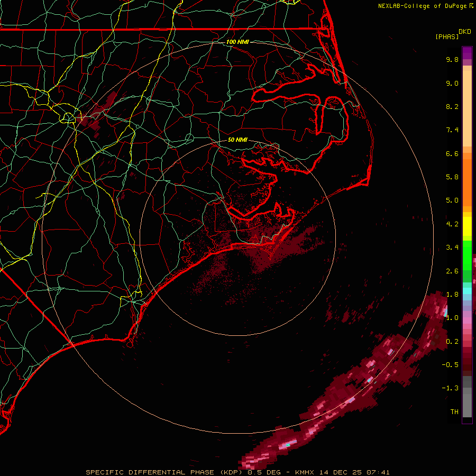Select the -0.5 value on the scale
The image size is (476, 476).
click(450, 365)
